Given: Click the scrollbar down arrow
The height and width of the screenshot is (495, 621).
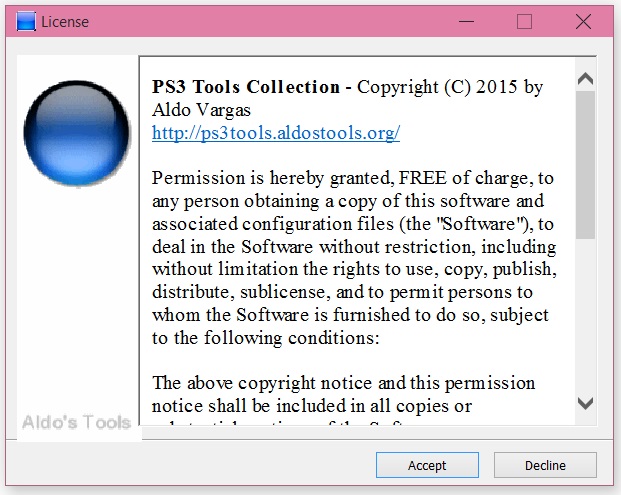Looking at the screenshot, I should click(x=585, y=404).
